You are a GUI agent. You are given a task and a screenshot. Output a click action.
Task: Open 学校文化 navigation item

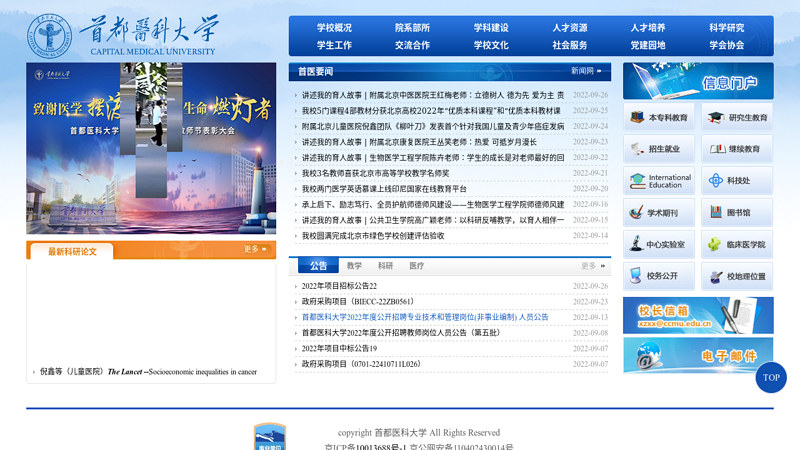(491, 45)
